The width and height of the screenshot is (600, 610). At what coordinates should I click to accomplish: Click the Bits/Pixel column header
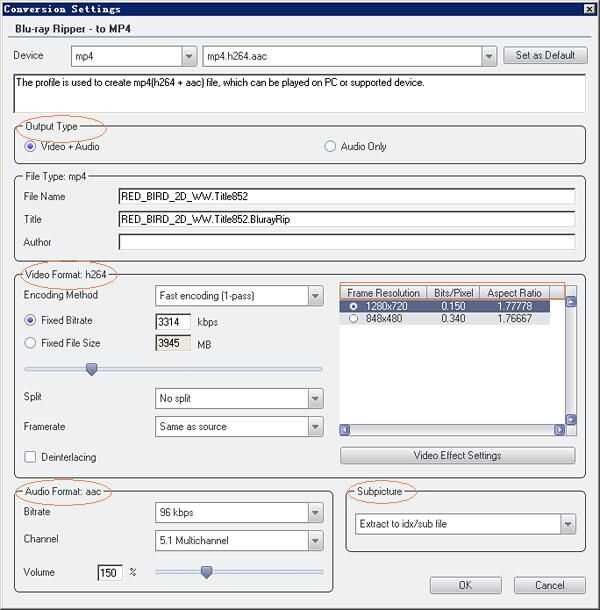pos(453,293)
